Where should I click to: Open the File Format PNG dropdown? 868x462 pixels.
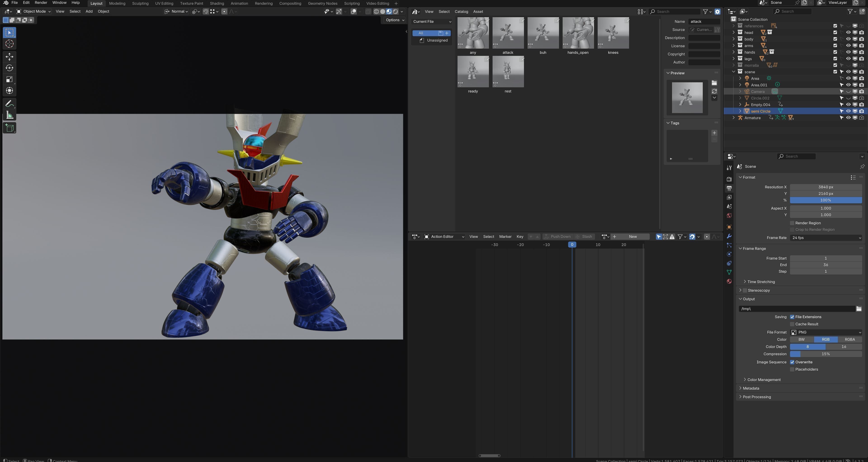826,332
